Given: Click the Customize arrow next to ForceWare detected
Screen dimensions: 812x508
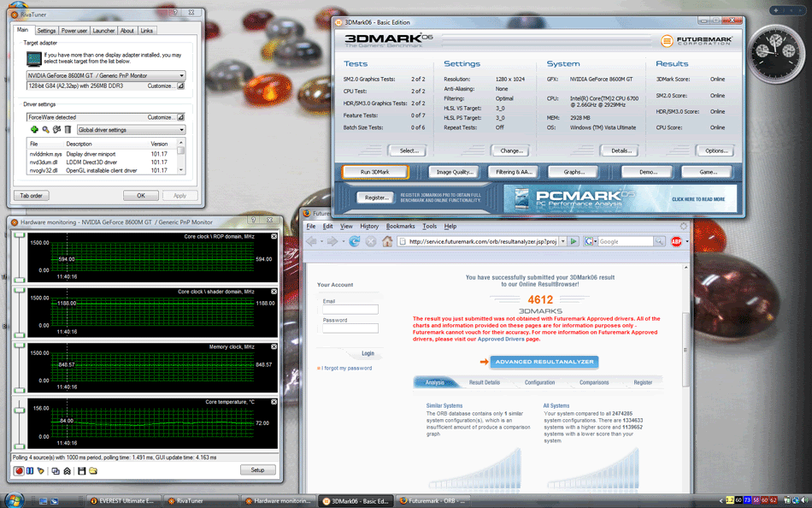Looking at the screenshot, I should click(180, 117).
